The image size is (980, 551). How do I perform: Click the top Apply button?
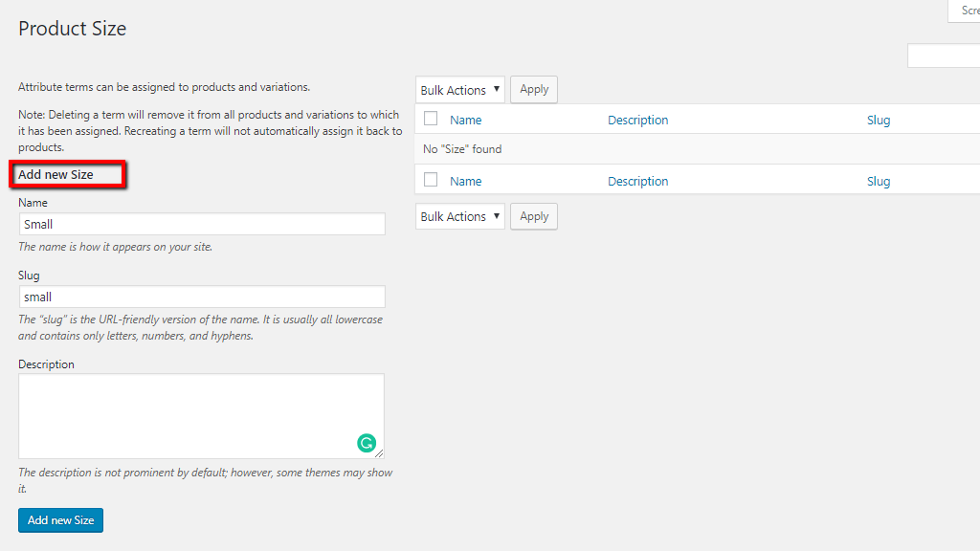tap(534, 89)
